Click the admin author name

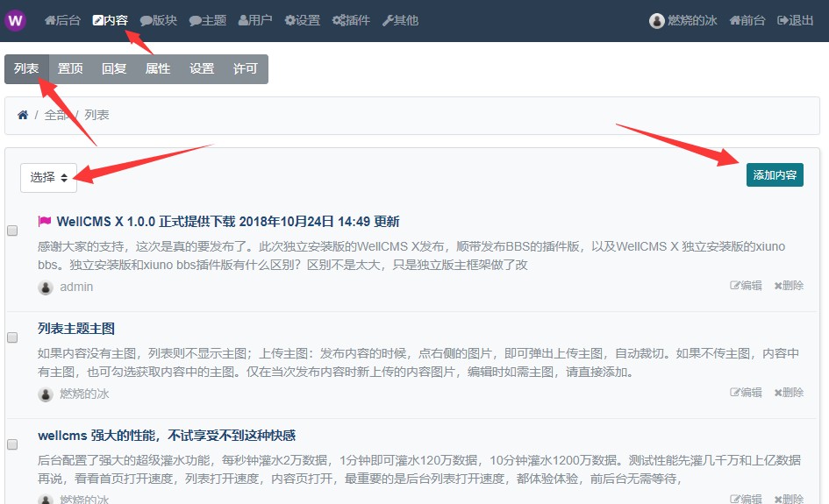[76, 287]
